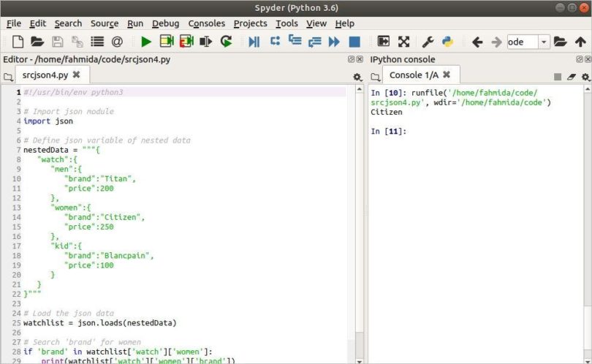Click "brand":"Blancpain" code line
This screenshot has width=592, height=364.
[x=109, y=256]
